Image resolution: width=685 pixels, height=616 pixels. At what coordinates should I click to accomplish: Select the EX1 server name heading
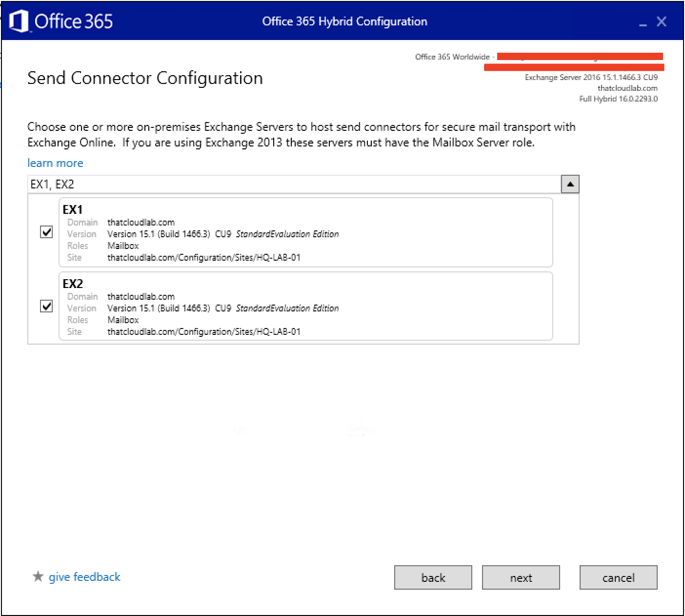(73, 209)
